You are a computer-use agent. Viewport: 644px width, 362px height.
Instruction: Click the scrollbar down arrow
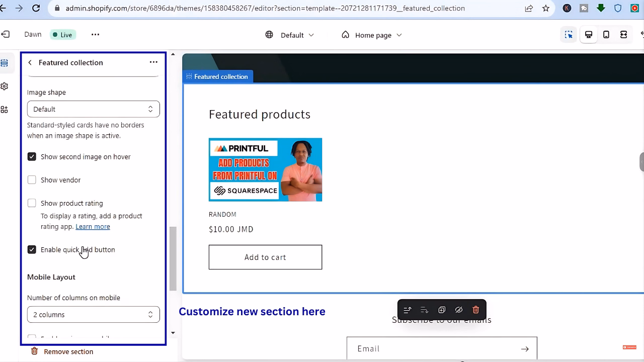click(173, 333)
